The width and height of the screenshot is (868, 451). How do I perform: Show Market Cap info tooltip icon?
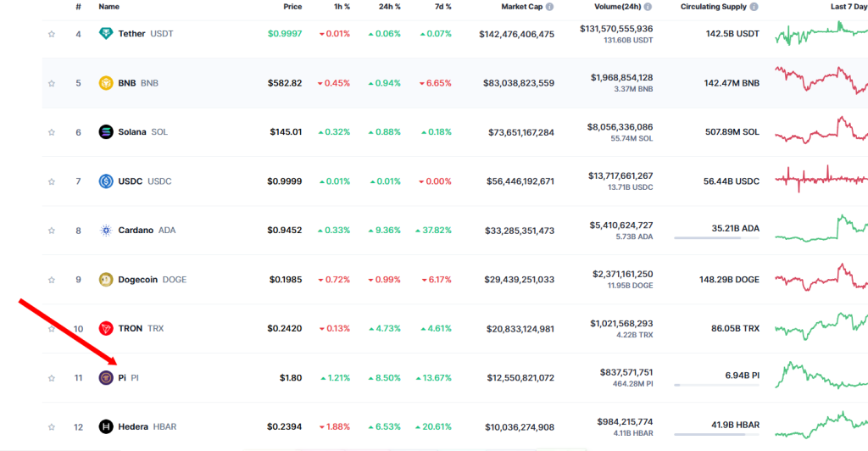(x=549, y=7)
